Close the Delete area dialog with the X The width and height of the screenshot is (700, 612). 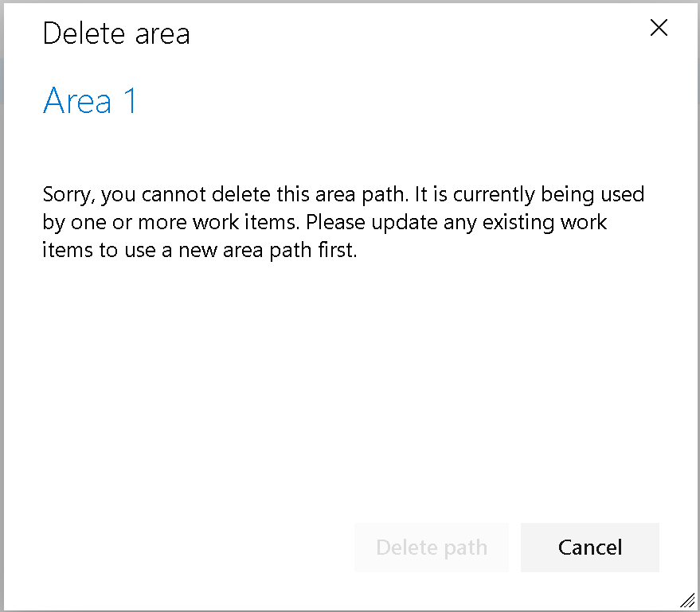[659, 28]
